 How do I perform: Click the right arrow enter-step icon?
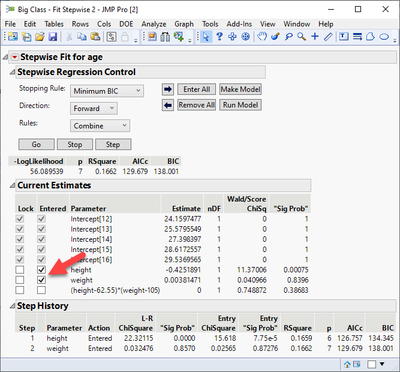tap(168, 89)
